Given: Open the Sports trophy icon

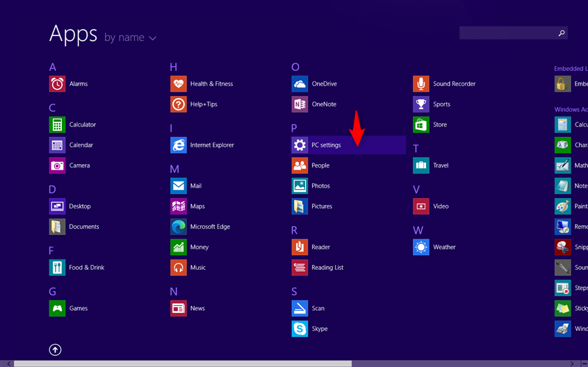Looking at the screenshot, I should click(421, 104).
